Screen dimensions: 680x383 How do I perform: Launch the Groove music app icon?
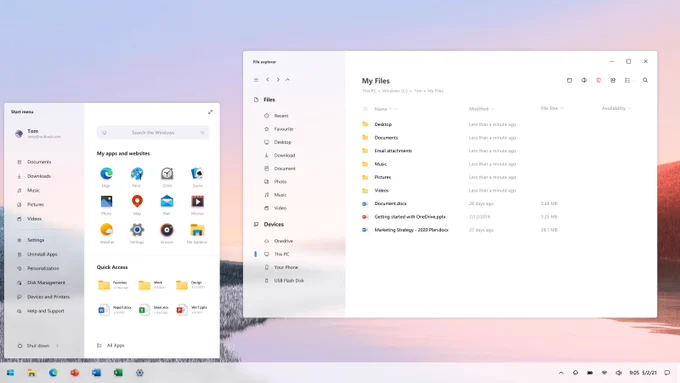pos(167,230)
